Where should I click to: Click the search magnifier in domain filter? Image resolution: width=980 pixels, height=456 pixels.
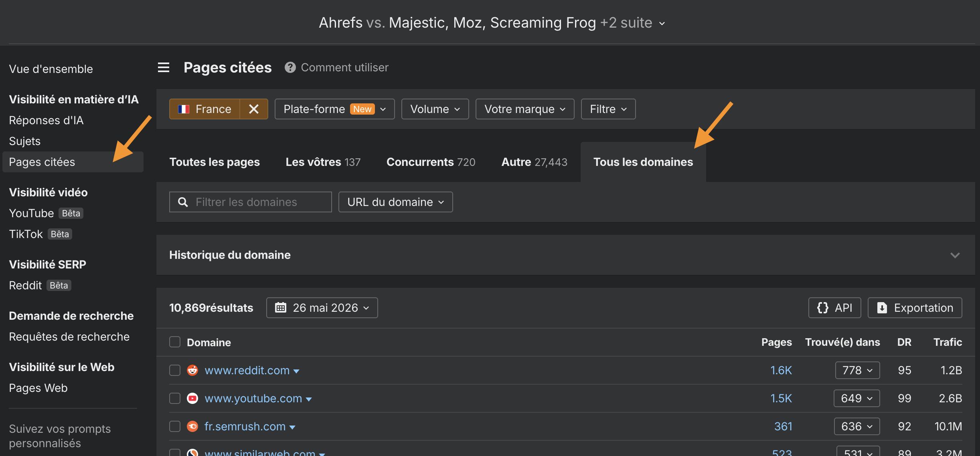coord(183,202)
